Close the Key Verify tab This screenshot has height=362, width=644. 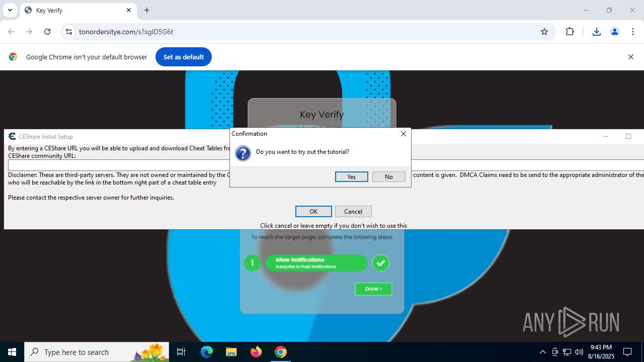pyautogui.click(x=129, y=10)
